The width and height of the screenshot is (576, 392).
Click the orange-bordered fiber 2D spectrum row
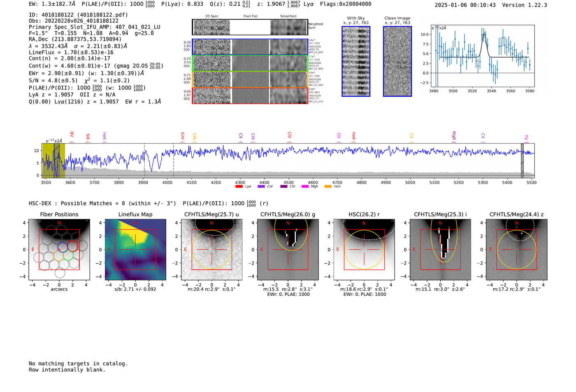point(250,79)
